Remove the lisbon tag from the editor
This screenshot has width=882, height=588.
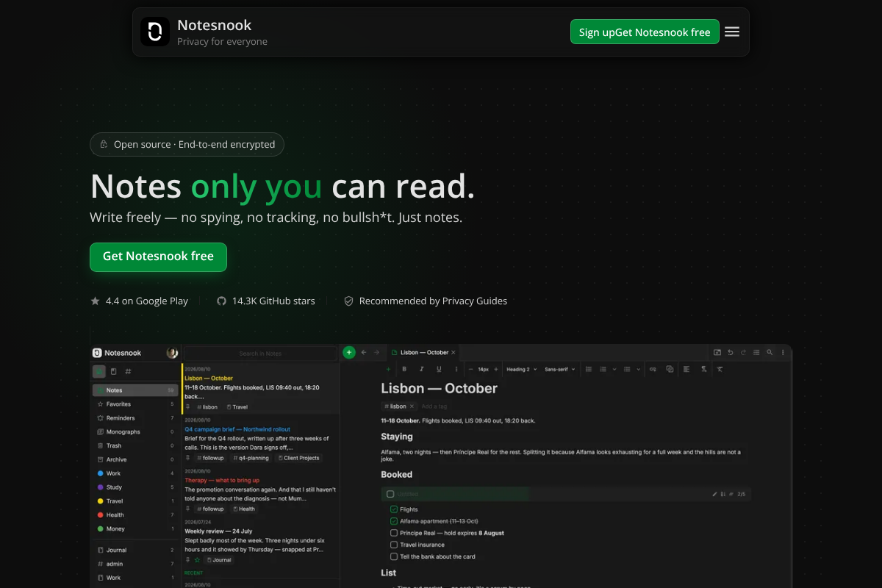coord(412,406)
